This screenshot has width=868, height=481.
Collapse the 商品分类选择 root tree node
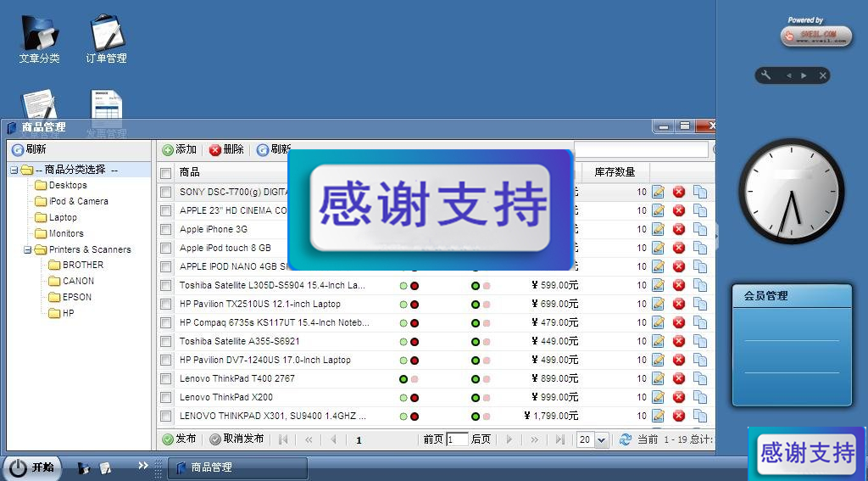pos(14,171)
